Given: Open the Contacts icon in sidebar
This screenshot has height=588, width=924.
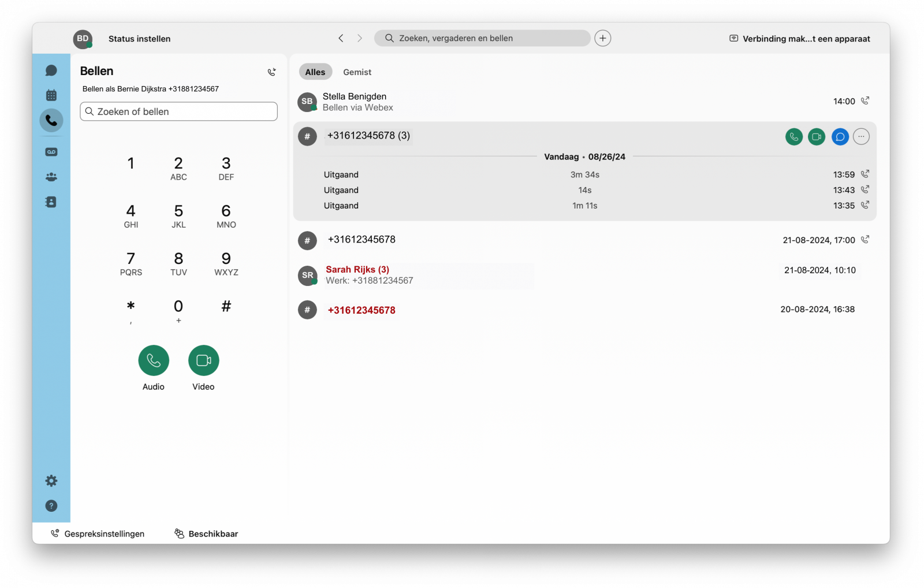Looking at the screenshot, I should tap(51, 202).
